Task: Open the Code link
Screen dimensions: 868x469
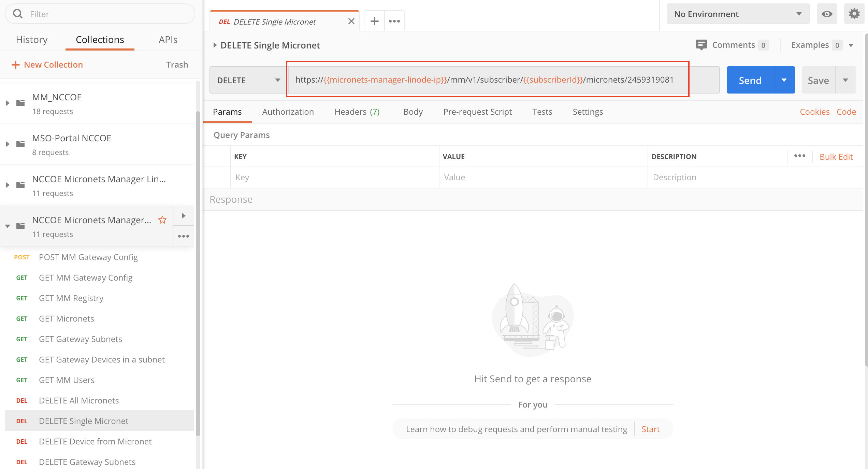Action: (846, 112)
